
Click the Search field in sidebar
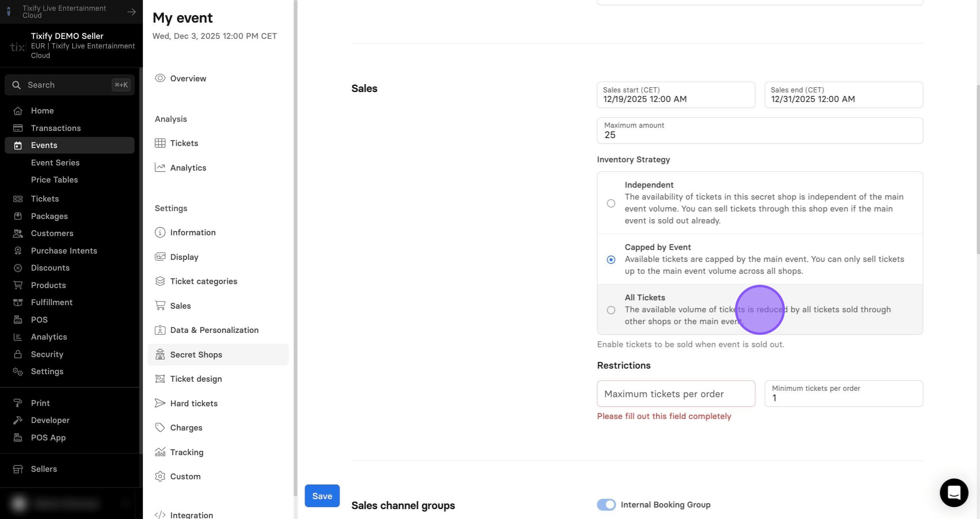69,85
